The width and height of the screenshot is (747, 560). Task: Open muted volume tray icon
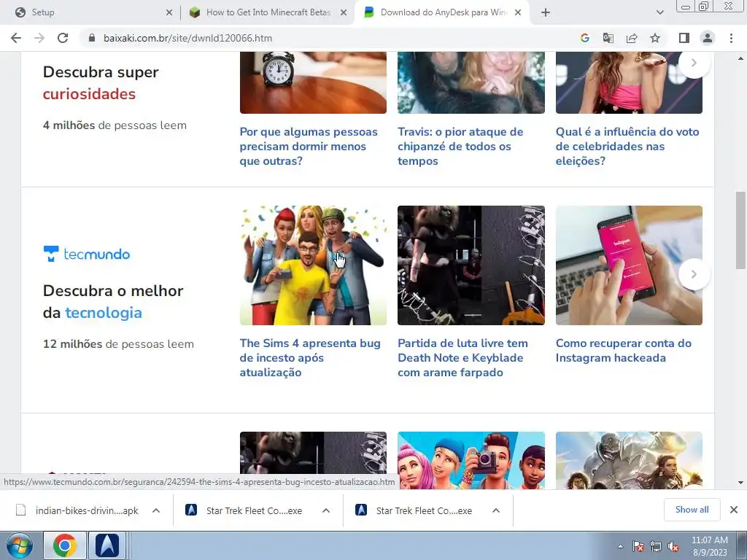point(673,546)
